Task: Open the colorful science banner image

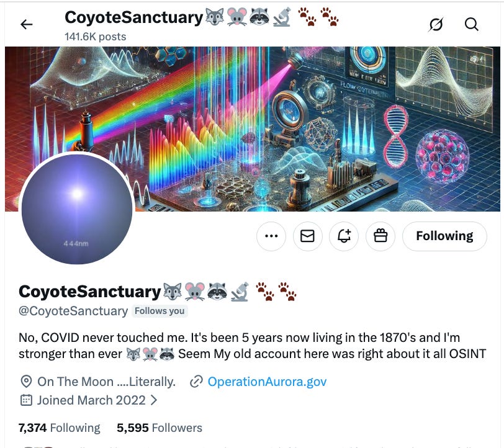Action: [253, 128]
